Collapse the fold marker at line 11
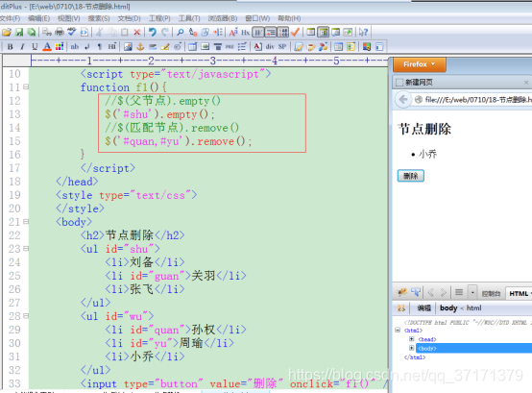Screen dimensions: 532x393 coord(26,86)
